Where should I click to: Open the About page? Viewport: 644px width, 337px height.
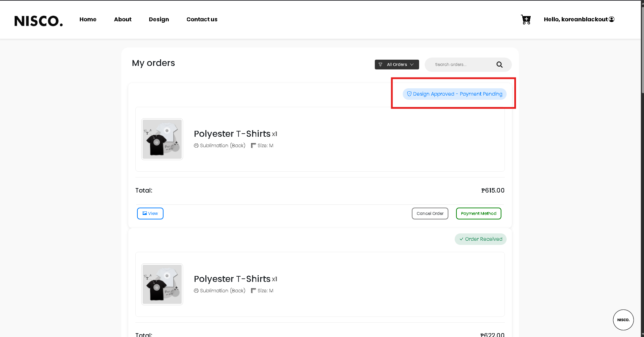coord(123,20)
